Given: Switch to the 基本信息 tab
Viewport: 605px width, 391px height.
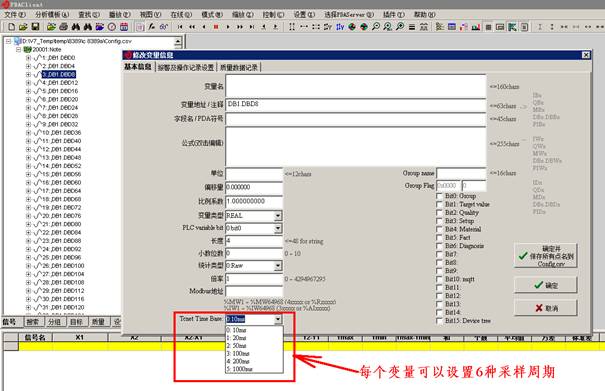Looking at the screenshot, I should pos(138,67).
